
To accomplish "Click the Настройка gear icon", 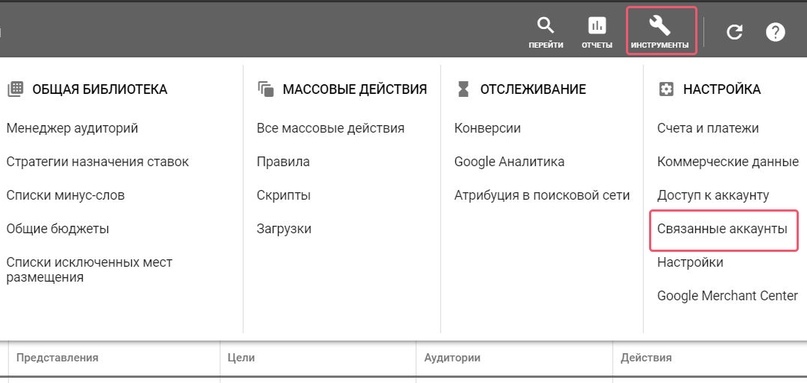I will click(x=666, y=89).
